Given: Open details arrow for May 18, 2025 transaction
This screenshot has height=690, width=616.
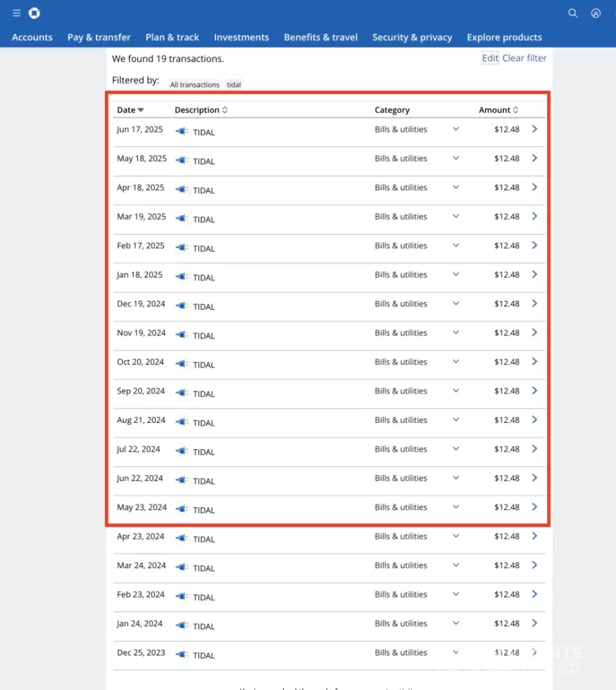Looking at the screenshot, I should pyautogui.click(x=535, y=158).
